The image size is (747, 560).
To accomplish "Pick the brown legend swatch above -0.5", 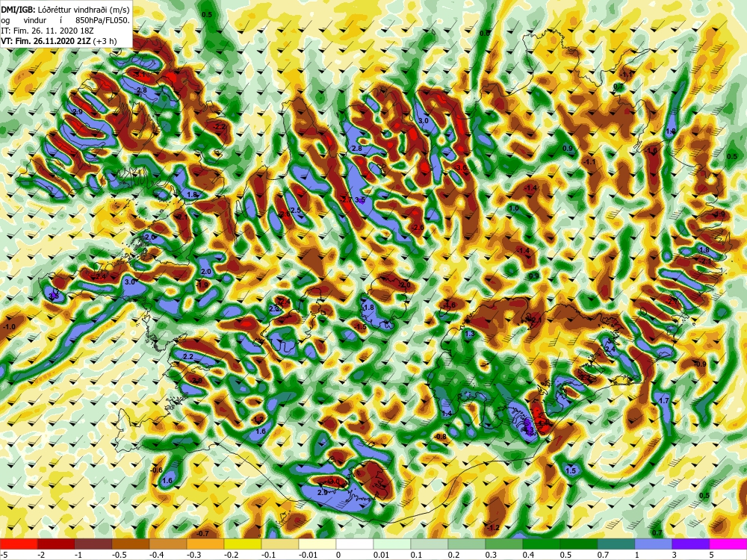I will (131, 544).
